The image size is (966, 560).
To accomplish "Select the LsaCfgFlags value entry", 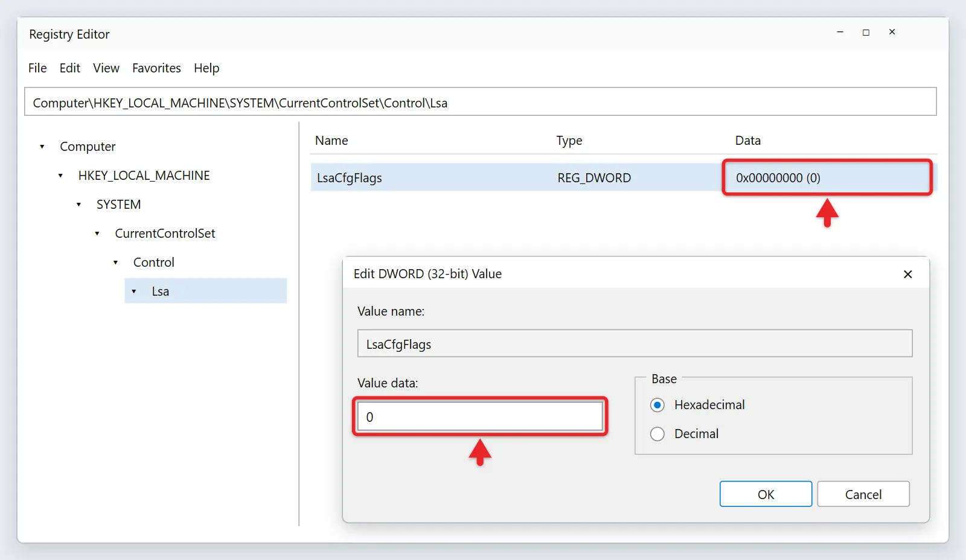I will point(350,178).
